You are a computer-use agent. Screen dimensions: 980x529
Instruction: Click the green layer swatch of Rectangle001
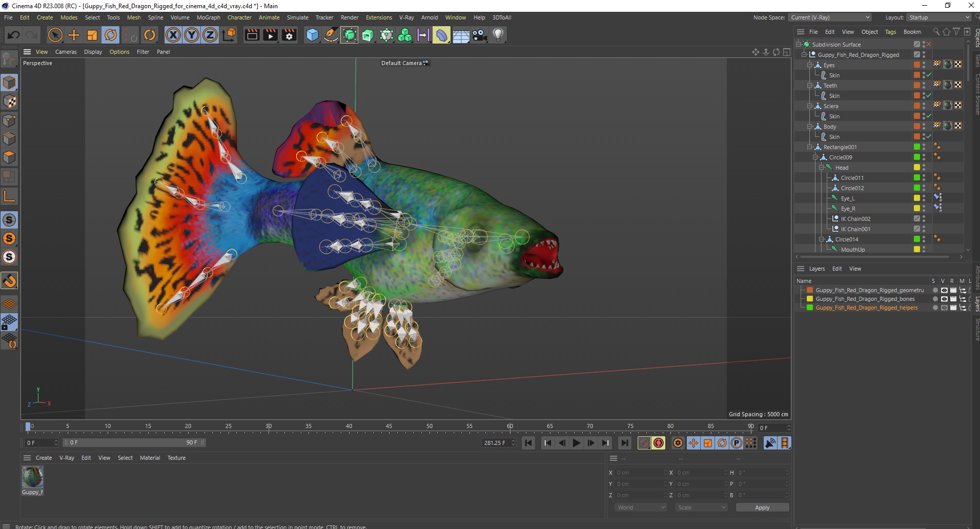point(917,147)
